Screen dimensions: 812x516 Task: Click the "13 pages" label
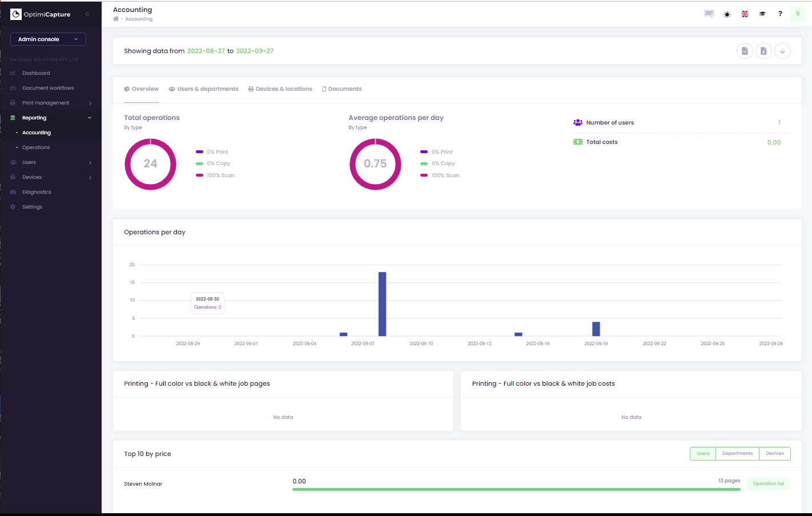click(x=729, y=481)
